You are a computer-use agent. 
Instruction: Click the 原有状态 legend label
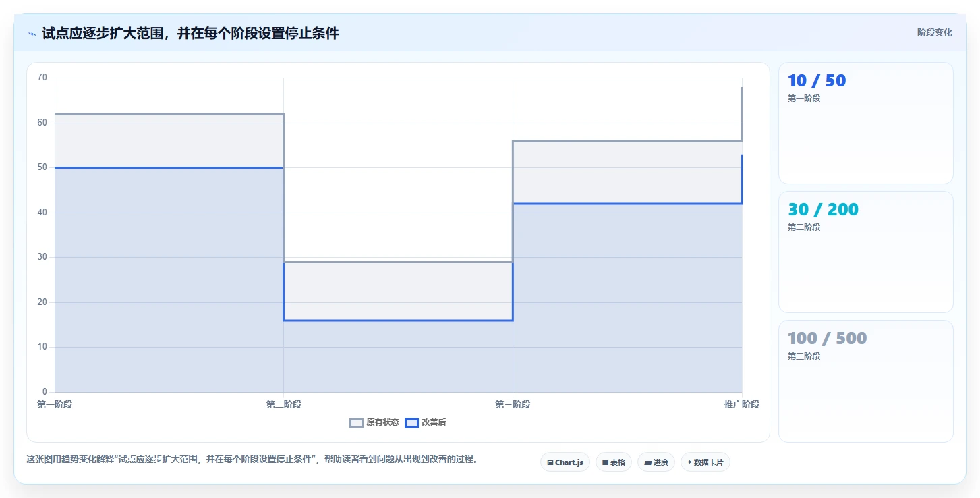pos(382,423)
